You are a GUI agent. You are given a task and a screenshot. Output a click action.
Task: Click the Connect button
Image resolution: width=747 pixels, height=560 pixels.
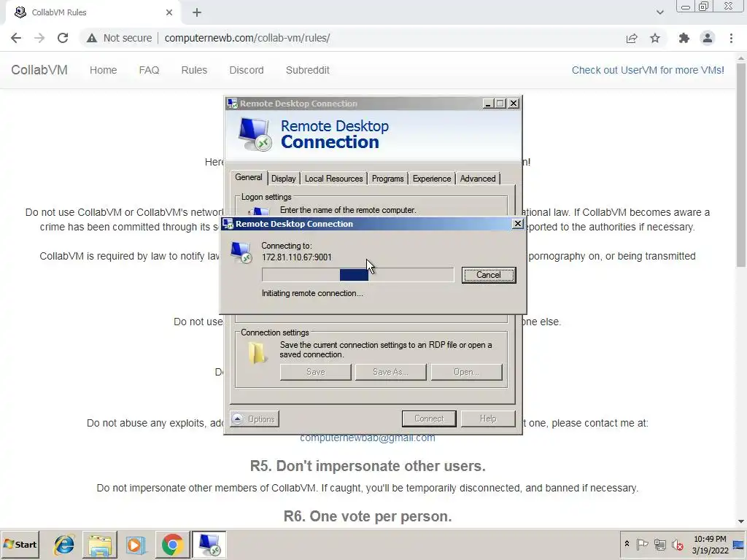tap(429, 419)
